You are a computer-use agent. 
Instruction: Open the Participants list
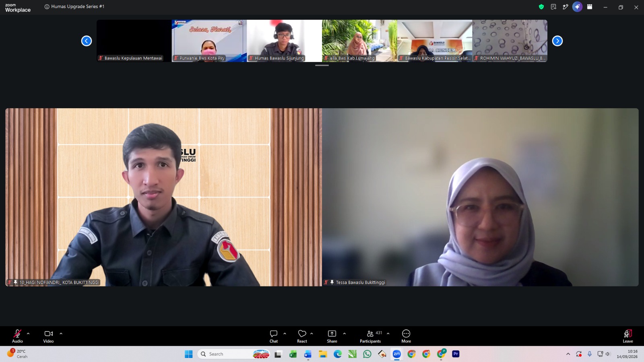(370, 336)
